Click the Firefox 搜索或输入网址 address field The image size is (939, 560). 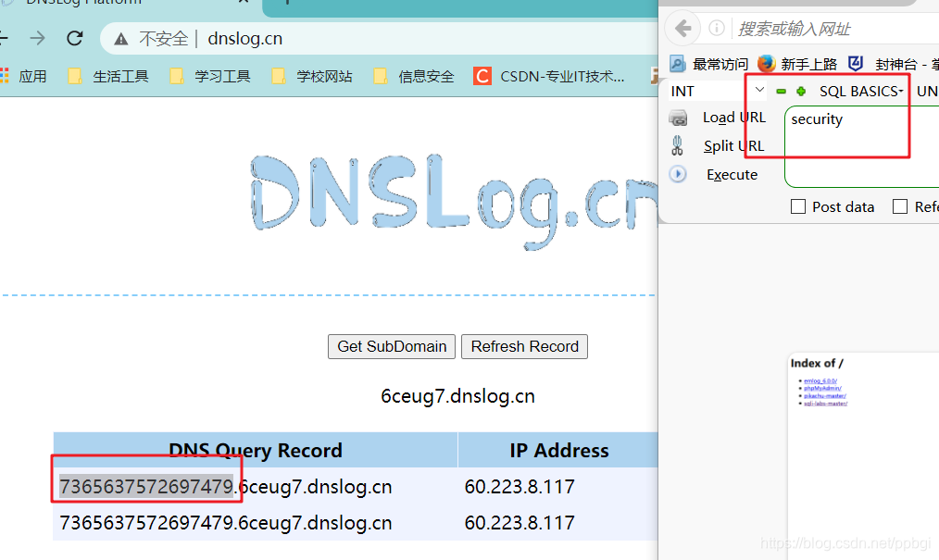pyautogui.click(x=835, y=28)
